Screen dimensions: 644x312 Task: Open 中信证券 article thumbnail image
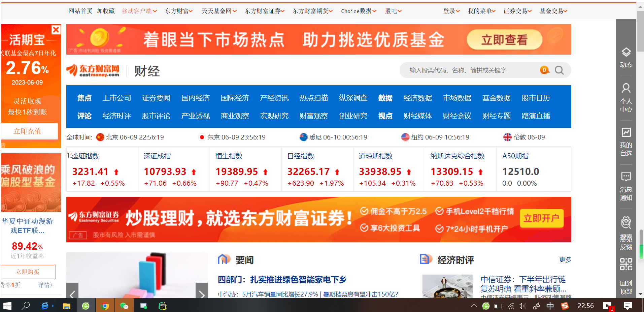click(x=448, y=286)
